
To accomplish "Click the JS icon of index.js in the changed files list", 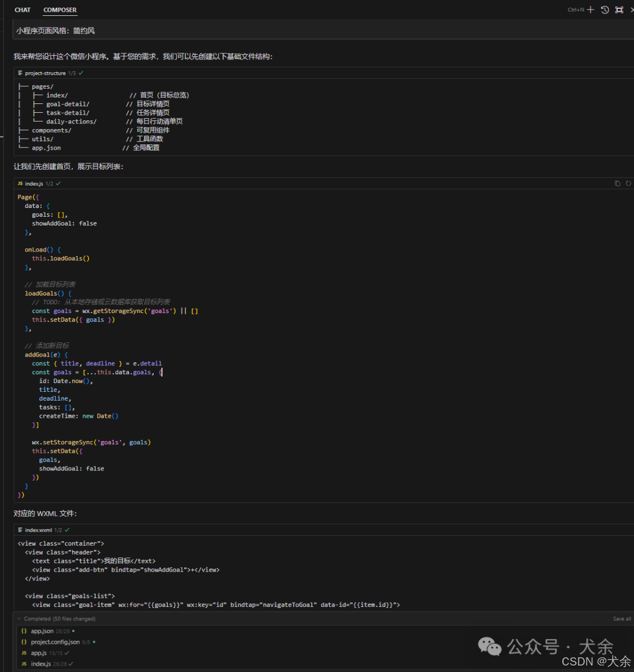I will (x=24, y=664).
